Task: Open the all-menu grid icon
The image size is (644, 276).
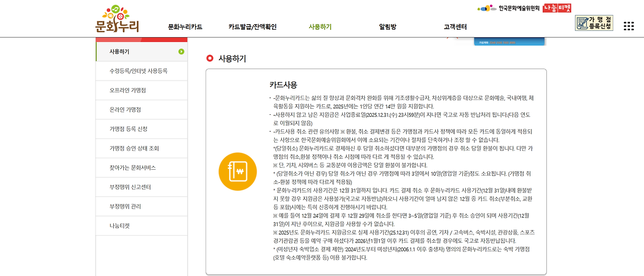Action: pos(628,26)
